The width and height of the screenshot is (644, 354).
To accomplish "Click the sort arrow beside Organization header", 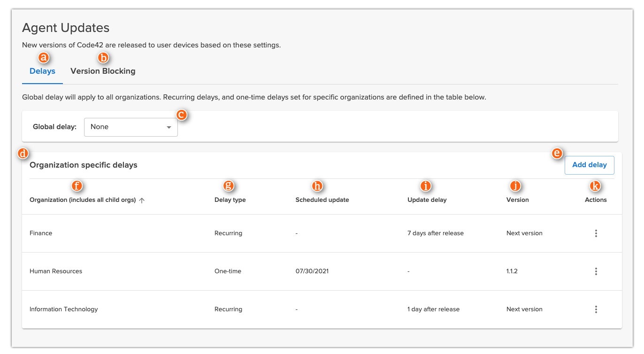I will [x=142, y=200].
